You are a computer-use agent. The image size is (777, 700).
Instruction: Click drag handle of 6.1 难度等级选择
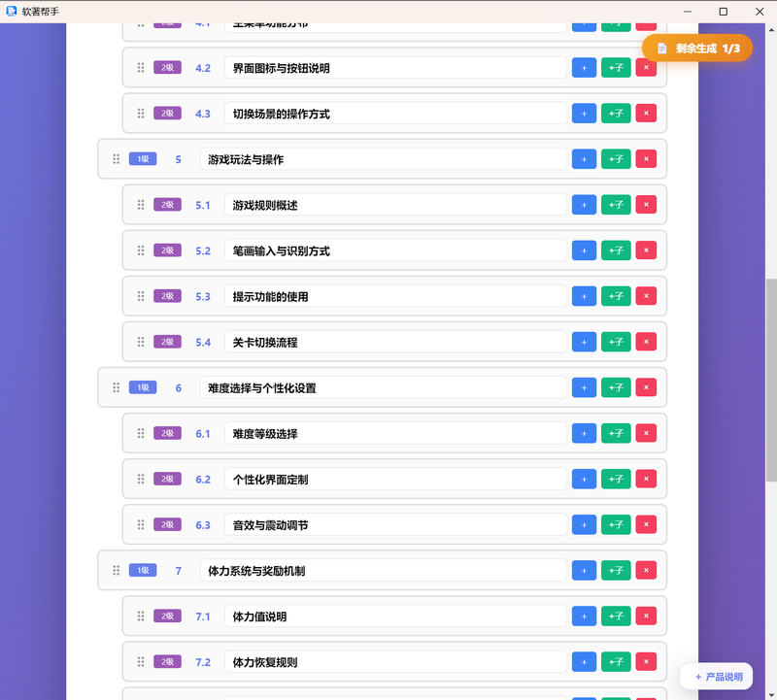tap(141, 433)
